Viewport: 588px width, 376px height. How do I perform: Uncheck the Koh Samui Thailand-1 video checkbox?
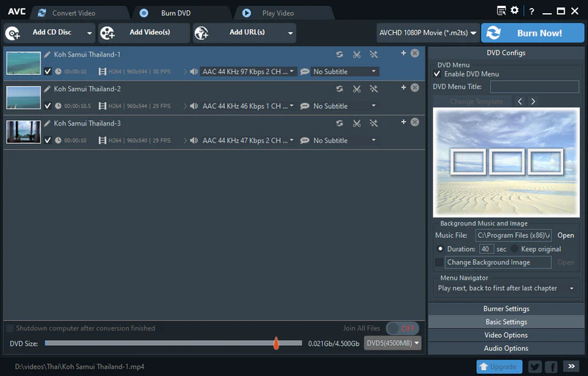(x=48, y=71)
